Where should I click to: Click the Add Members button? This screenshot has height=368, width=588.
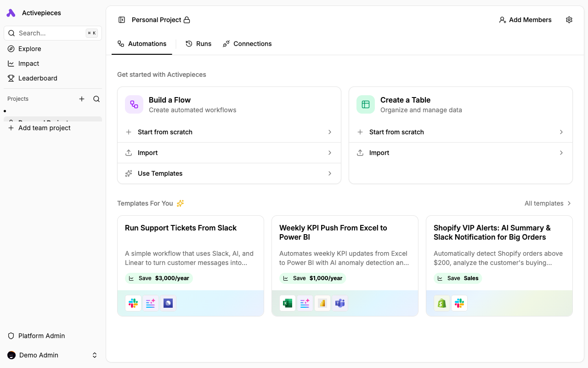coord(526,20)
